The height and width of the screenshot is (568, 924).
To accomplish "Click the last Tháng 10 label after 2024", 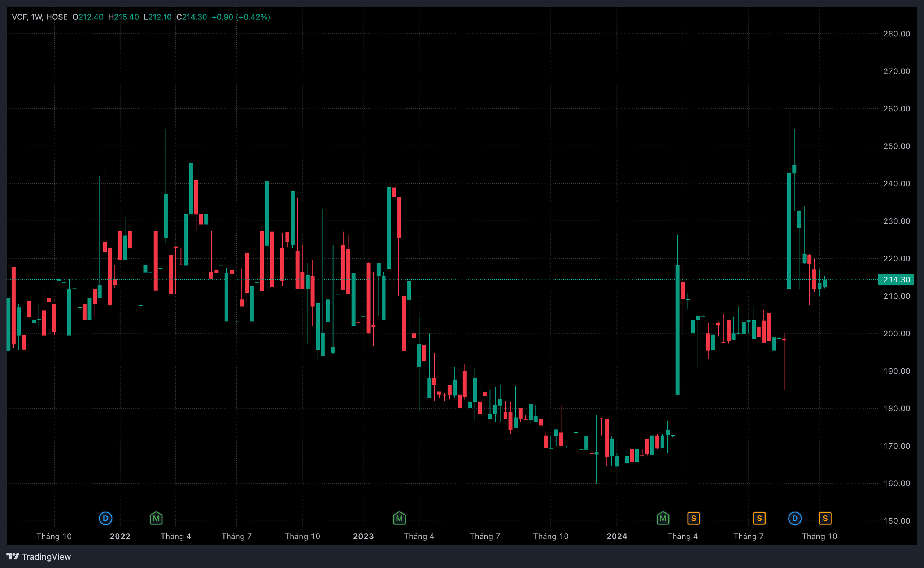I will pos(819,537).
